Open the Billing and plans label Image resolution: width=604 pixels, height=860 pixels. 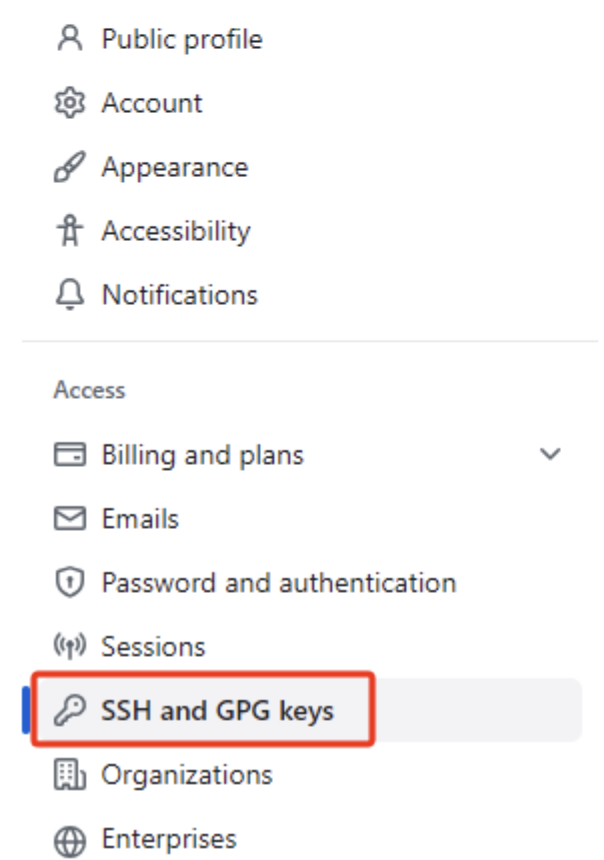coord(202,456)
